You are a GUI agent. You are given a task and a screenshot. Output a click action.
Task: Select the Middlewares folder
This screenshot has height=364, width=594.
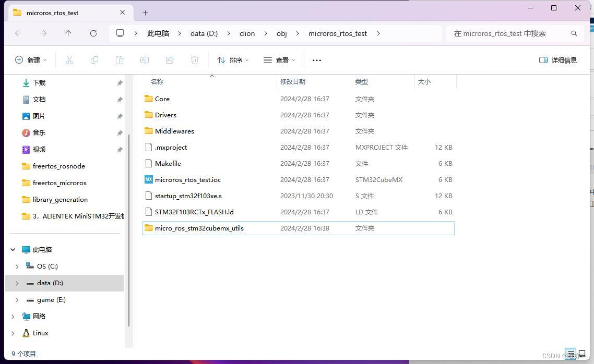298,131
